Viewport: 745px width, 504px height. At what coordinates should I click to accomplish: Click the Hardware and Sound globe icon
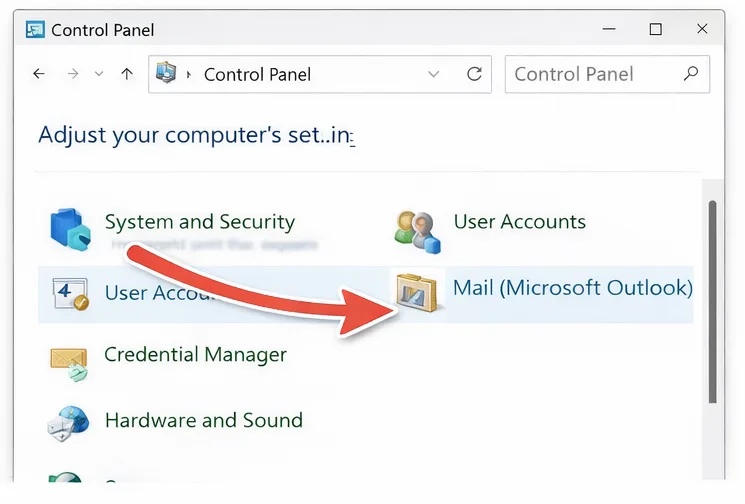click(x=70, y=424)
